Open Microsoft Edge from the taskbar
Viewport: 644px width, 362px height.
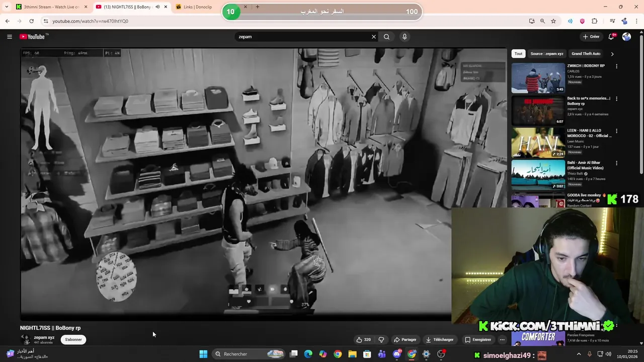[308, 354]
